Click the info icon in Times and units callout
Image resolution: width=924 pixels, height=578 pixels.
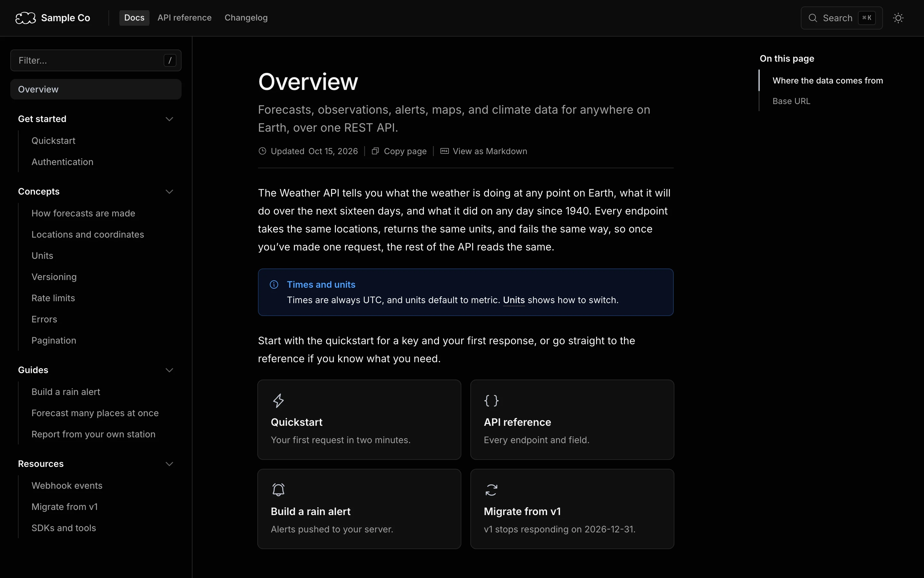point(274,285)
